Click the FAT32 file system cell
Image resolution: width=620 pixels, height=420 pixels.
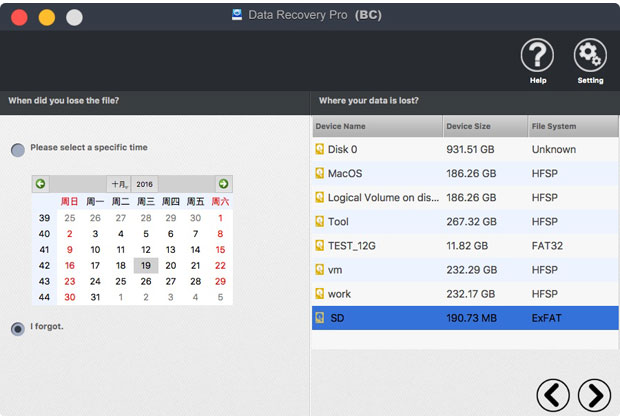click(x=547, y=246)
